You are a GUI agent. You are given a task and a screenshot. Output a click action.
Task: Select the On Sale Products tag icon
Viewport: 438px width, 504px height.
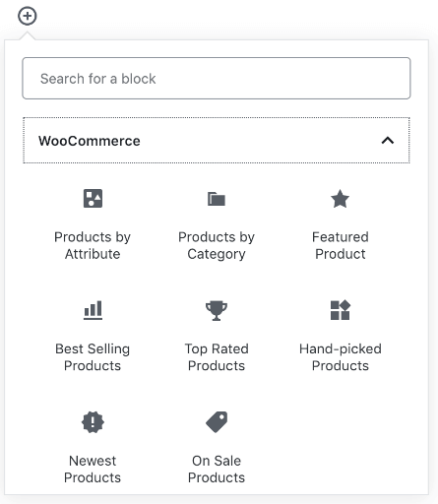pyautogui.click(x=217, y=422)
